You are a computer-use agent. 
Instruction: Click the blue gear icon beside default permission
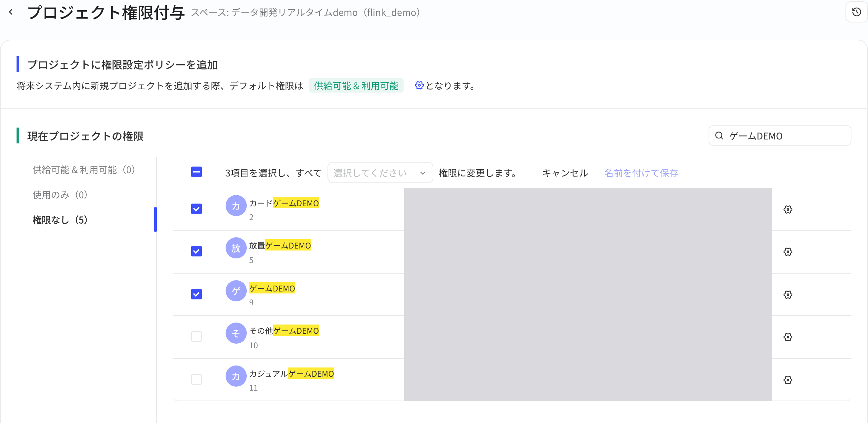click(x=419, y=86)
